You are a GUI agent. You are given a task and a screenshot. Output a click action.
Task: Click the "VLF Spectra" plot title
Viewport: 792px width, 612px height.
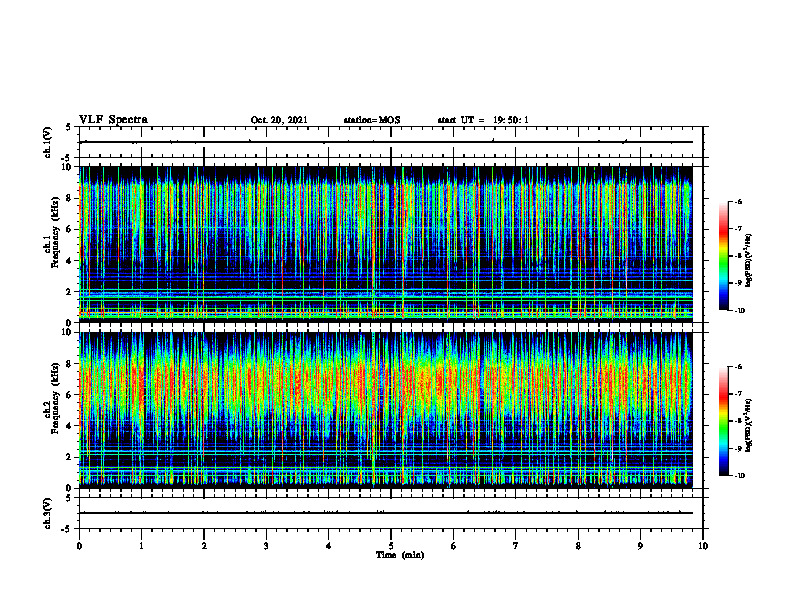tap(113, 120)
